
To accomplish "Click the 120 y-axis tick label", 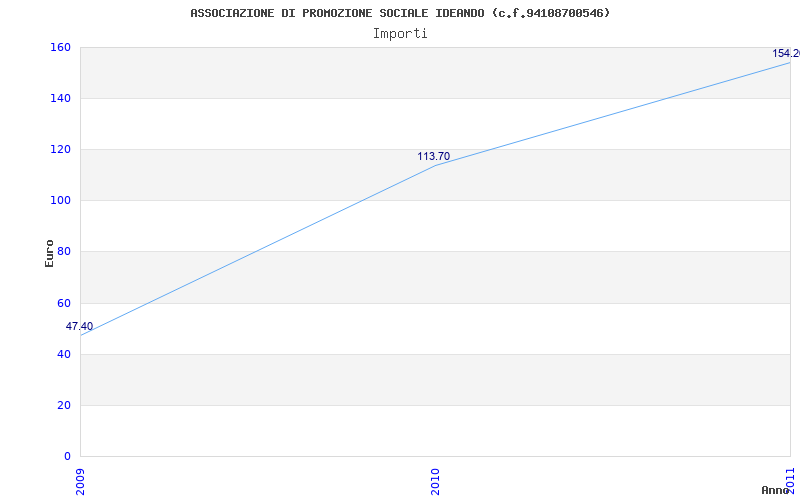I will 60,149.
